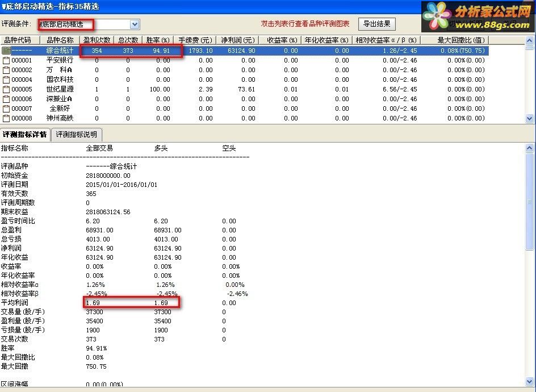
Task: Click the 胜率 value 94.91% in details
Action: pyautogui.click(x=96, y=348)
